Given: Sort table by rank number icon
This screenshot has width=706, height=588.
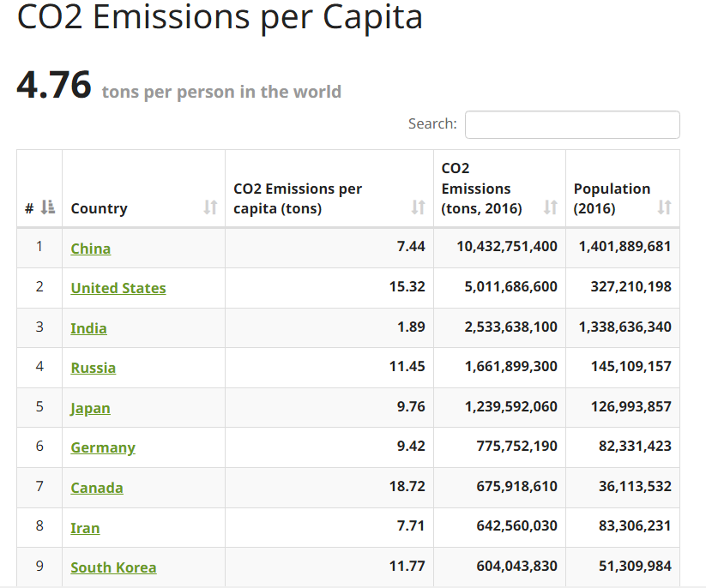Looking at the screenshot, I should 48,207.
